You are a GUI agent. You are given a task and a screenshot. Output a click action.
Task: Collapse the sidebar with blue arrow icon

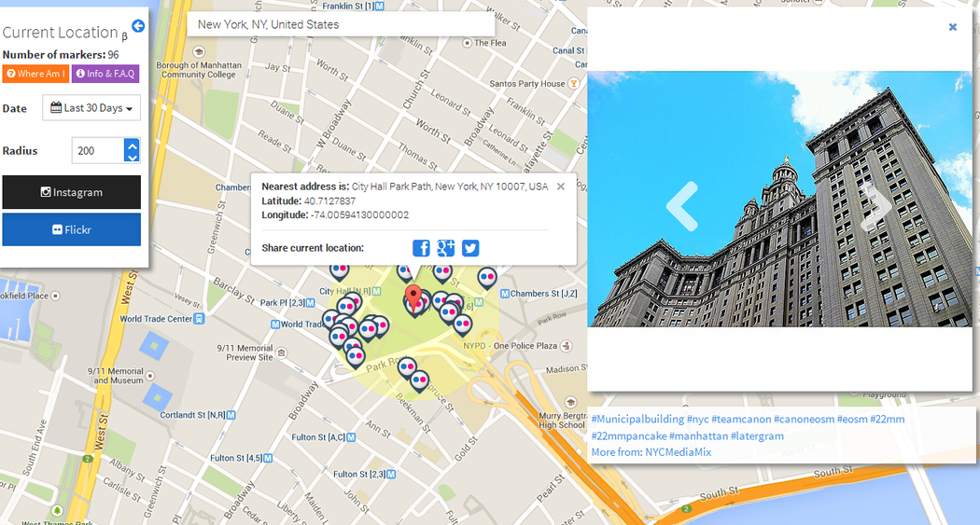pos(138,26)
